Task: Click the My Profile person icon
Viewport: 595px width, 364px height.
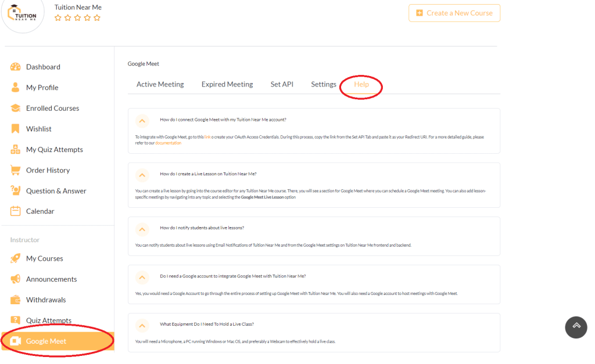Action: (x=16, y=88)
